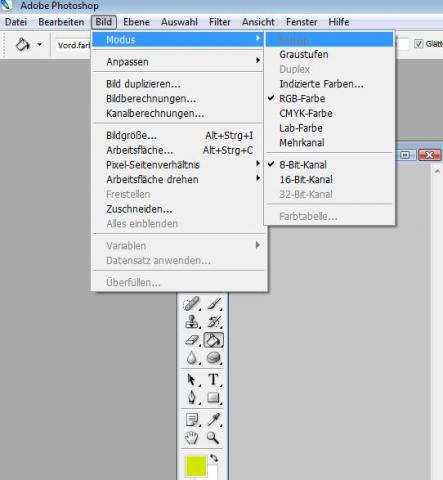The height and width of the screenshot is (480, 443).
Task: Open the Bearbeiten menu
Action: pyautogui.click(x=61, y=22)
